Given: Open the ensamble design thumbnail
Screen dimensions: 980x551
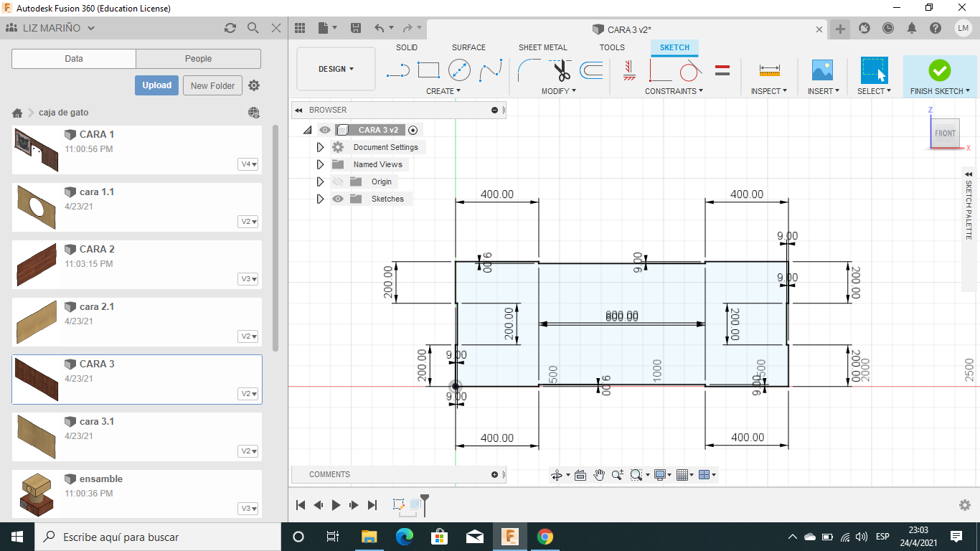Looking at the screenshot, I should [x=36, y=494].
